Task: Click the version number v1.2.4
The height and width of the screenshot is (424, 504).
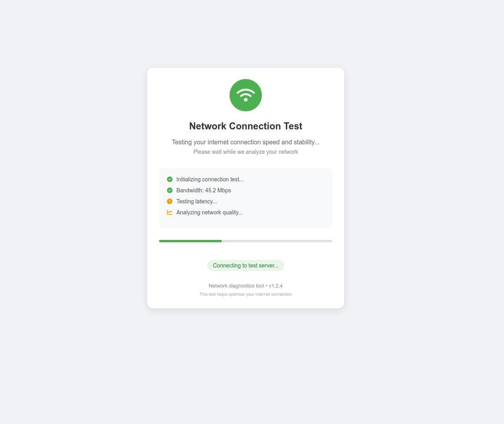Action: 276,286
